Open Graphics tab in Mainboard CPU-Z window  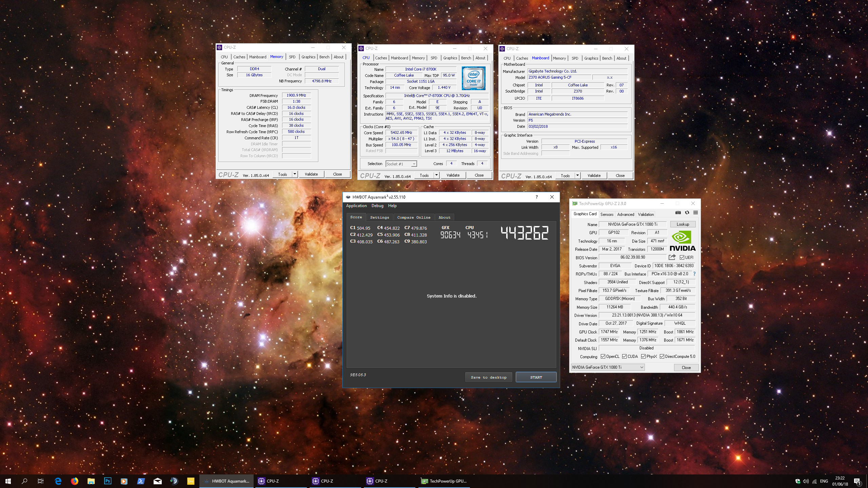[x=591, y=58]
